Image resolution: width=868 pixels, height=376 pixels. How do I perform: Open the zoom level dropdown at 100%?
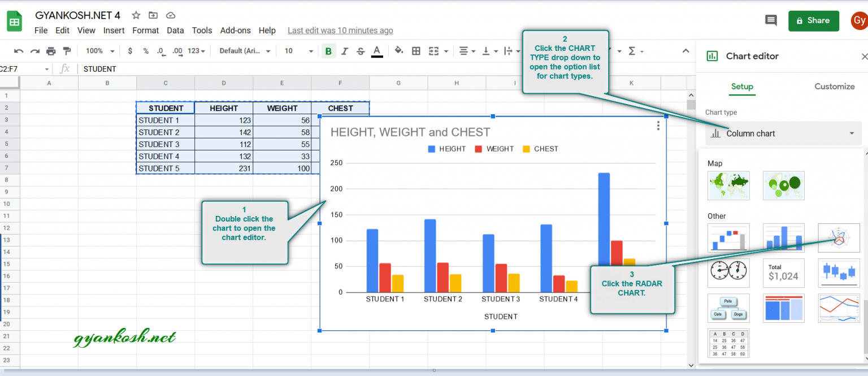pos(99,51)
